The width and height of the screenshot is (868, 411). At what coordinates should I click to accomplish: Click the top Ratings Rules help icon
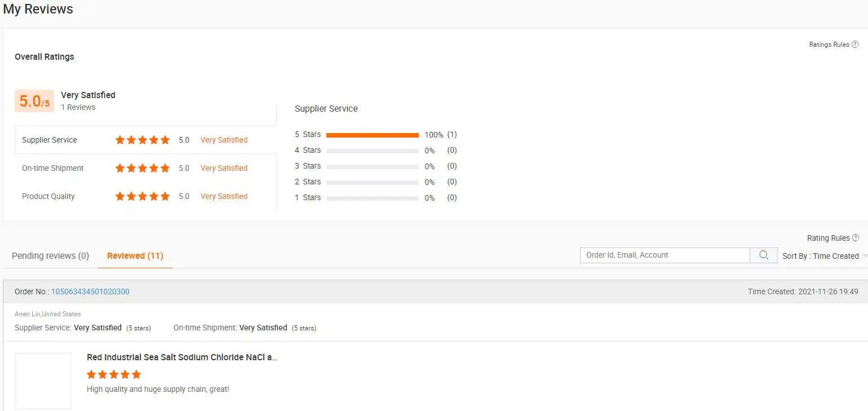[x=855, y=45]
